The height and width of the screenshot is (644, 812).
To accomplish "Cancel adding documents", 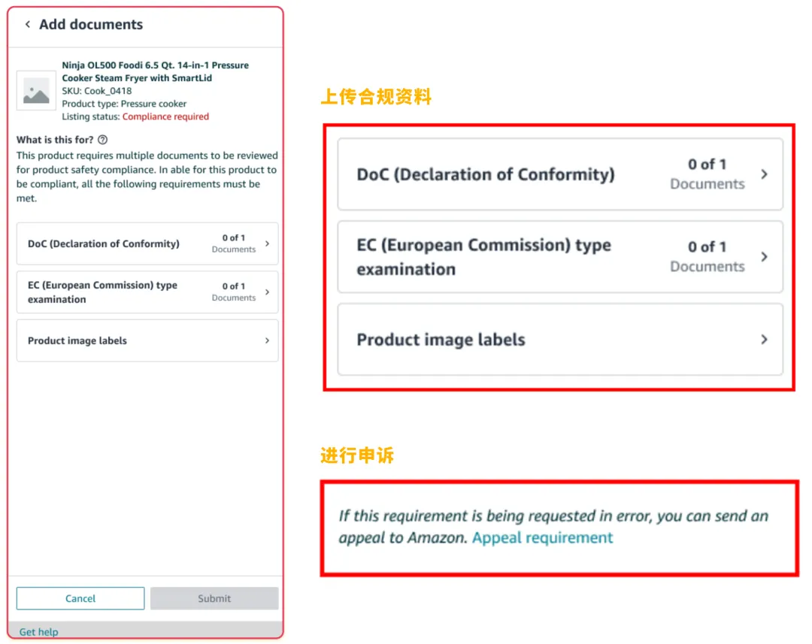I will (x=80, y=598).
